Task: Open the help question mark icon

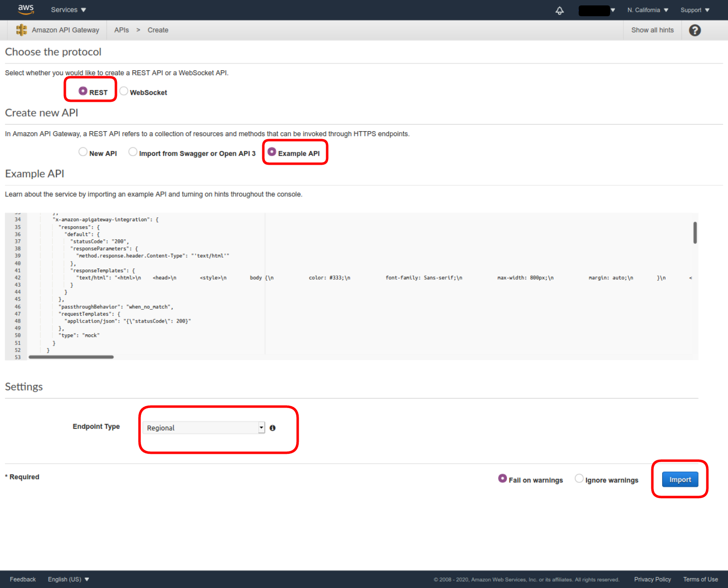Action: point(695,30)
